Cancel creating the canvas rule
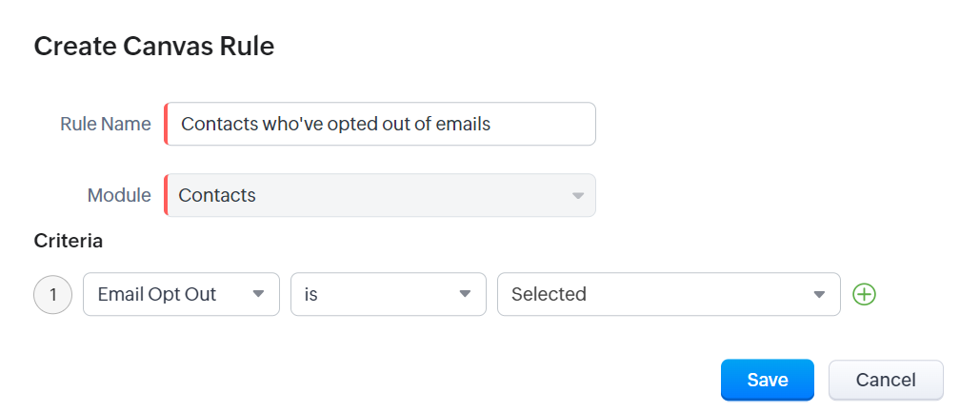Screen dimensions: 980x412 click(886, 380)
